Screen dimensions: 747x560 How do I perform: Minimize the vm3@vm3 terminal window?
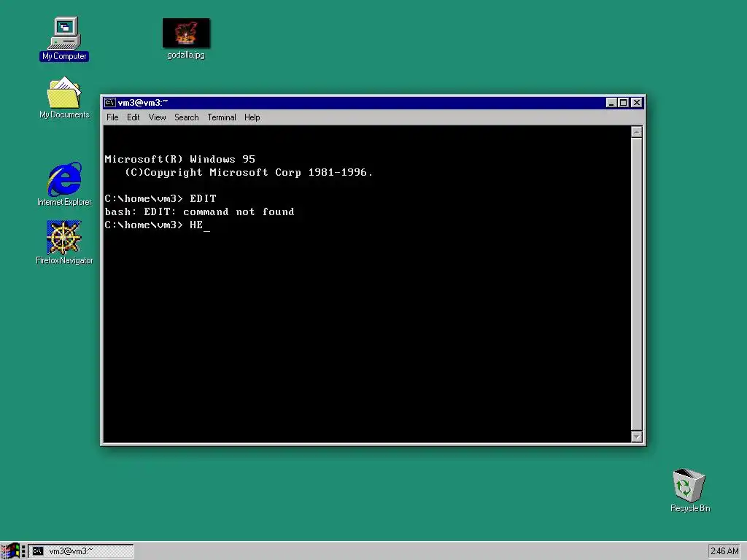(612, 102)
